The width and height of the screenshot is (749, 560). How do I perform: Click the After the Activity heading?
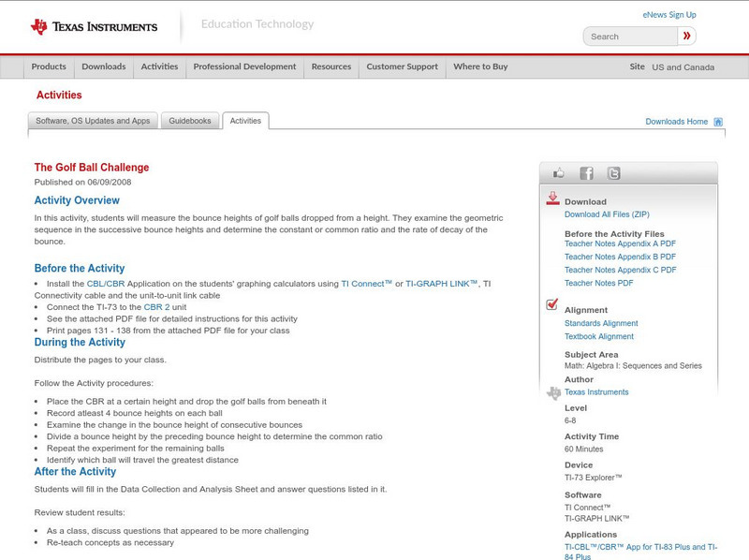(75, 472)
